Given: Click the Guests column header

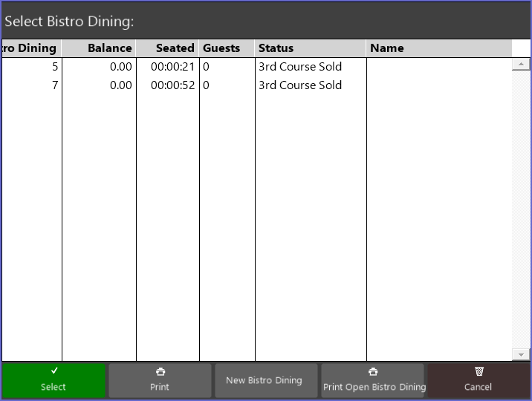Looking at the screenshot, I should 227,48.
